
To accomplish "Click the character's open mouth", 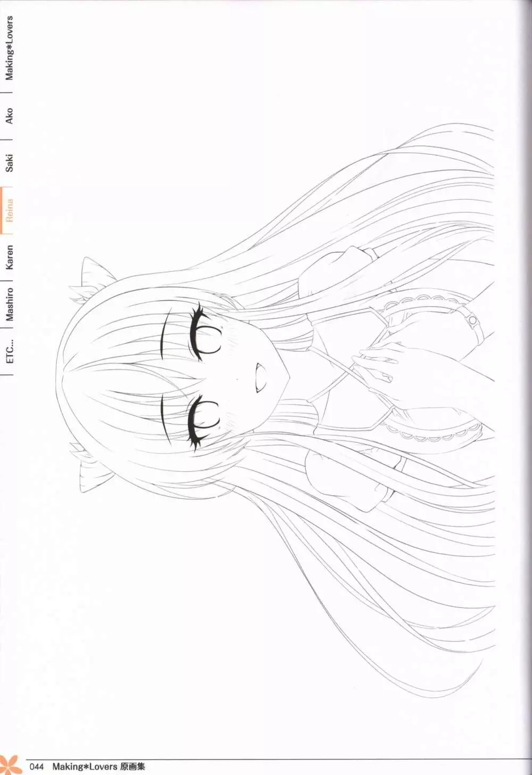I will point(259,377).
